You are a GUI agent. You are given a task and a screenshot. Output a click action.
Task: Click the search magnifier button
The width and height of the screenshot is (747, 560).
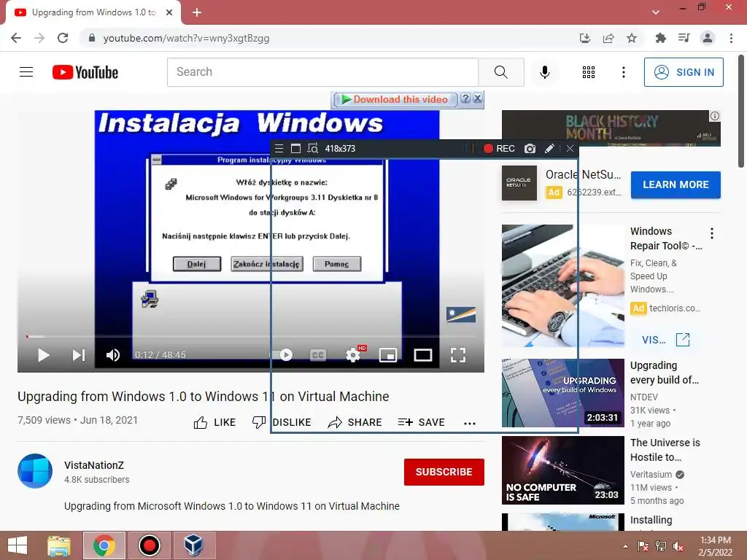click(501, 72)
